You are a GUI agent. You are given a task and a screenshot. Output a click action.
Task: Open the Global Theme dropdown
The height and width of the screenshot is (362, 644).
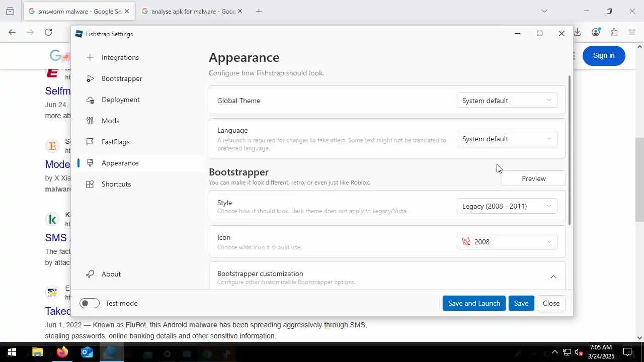[507, 101]
